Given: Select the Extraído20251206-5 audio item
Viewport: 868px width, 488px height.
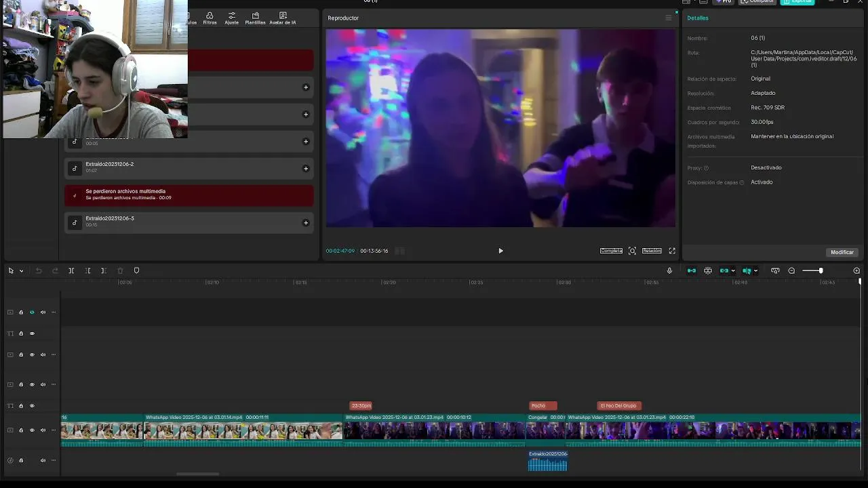Looking at the screenshot, I should pyautogui.click(x=189, y=222).
